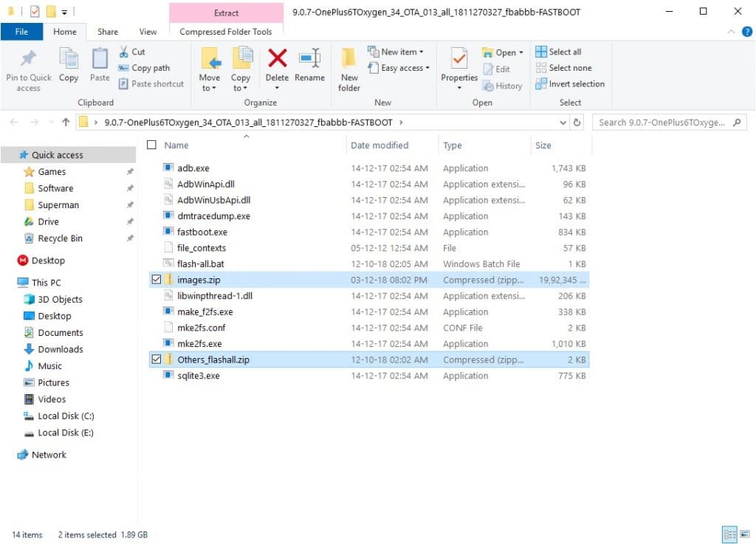Open the quick access toolbar customize arrow
Screen dimensions: 756x544
point(64,12)
